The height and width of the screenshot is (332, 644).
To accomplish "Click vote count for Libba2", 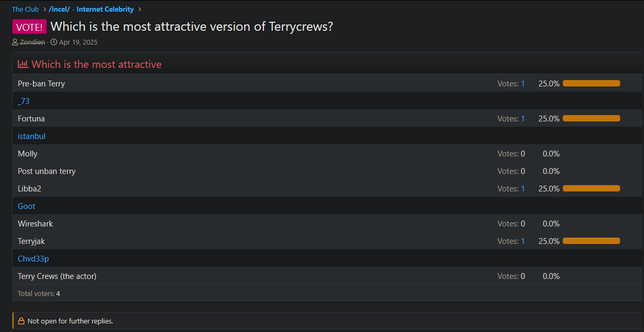I will [522, 189].
